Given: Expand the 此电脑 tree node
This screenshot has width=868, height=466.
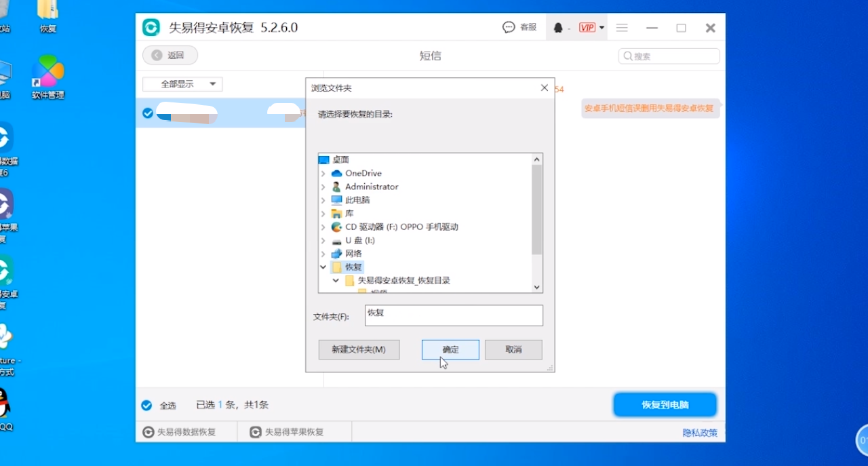Looking at the screenshot, I should point(323,200).
